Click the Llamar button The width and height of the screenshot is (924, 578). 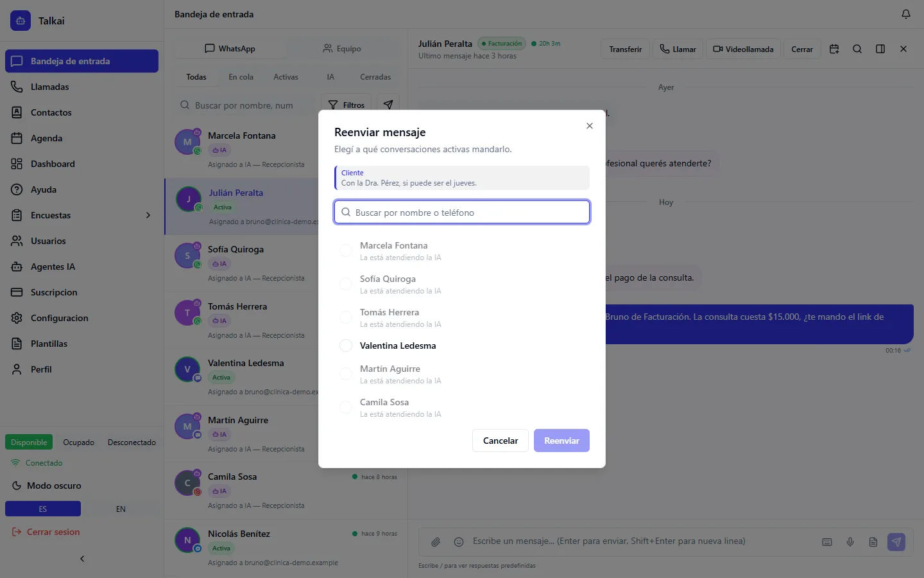click(678, 49)
